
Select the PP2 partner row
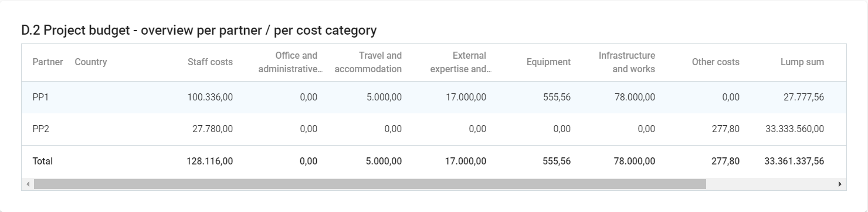click(x=434, y=129)
